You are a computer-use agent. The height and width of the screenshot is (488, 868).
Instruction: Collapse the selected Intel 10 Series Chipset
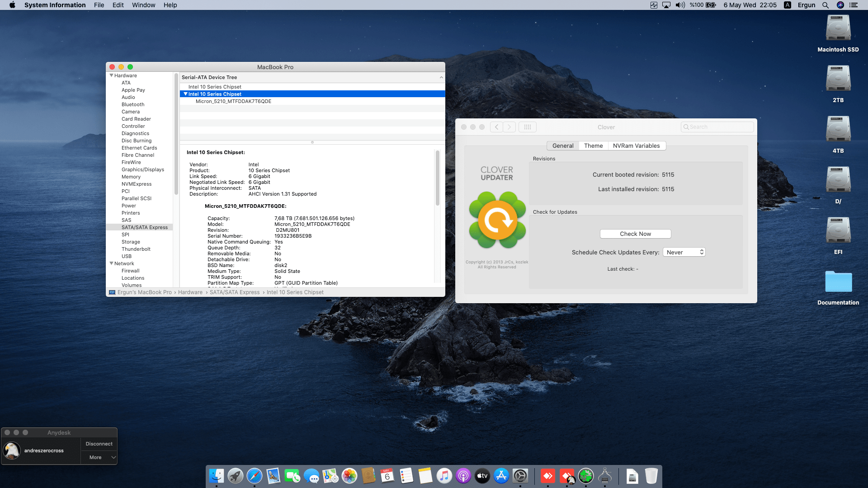(185, 94)
